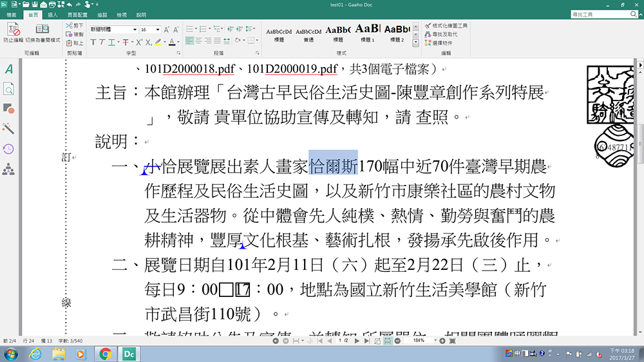Click the 剪下 (cut) scissors icon
This screenshot has height=362, width=644.
[70, 26]
